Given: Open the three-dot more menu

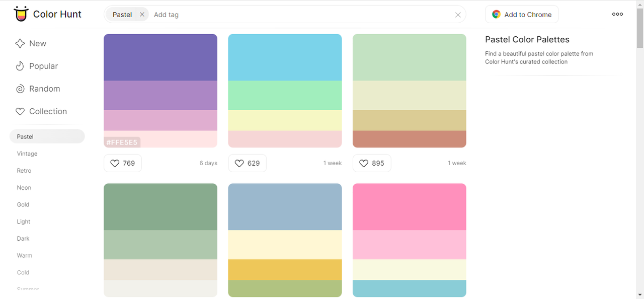Looking at the screenshot, I should coord(617,14).
